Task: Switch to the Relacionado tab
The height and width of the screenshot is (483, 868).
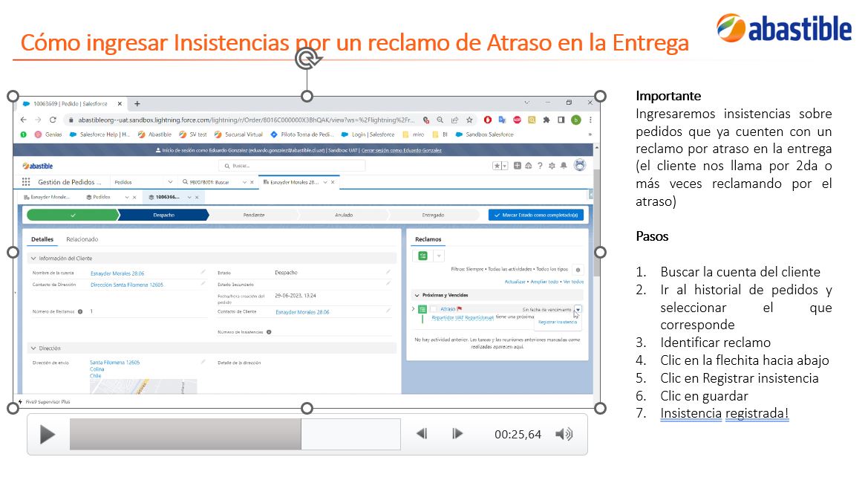Action: click(x=82, y=239)
